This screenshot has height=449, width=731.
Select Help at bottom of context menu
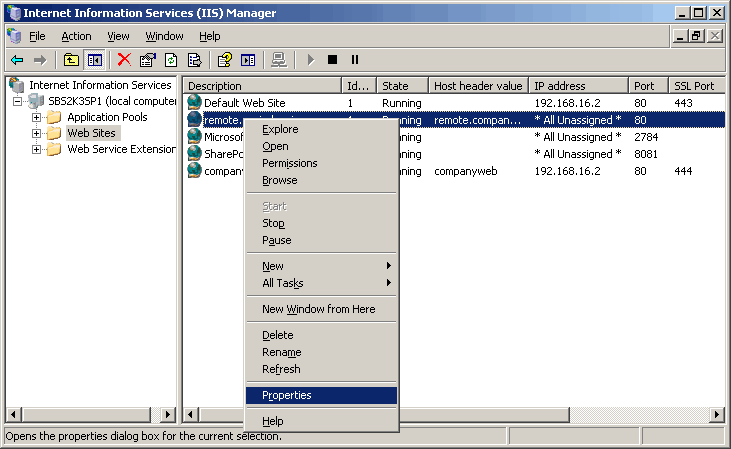pos(322,421)
